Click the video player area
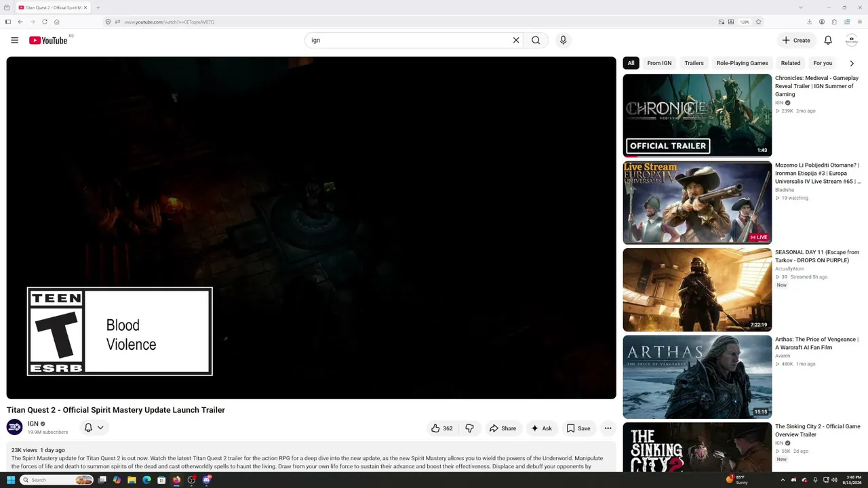 (311, 228)
